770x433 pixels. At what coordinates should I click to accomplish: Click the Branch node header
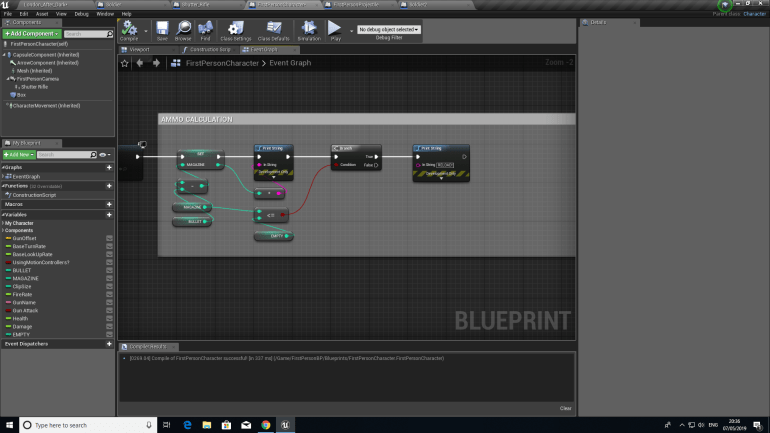356,148
